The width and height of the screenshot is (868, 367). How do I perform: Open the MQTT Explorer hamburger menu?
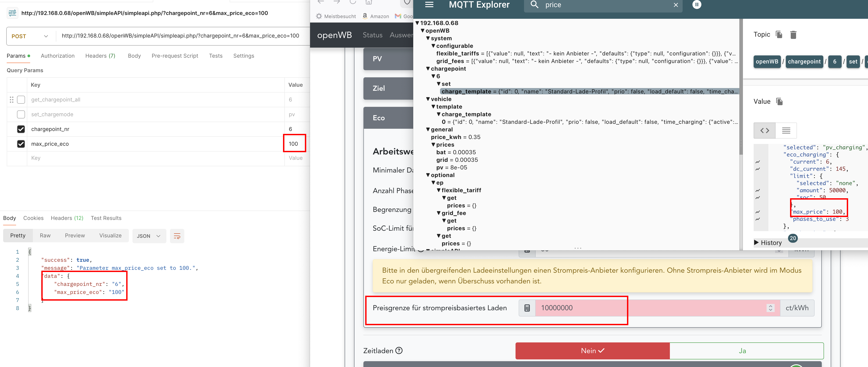coord(429,5)
